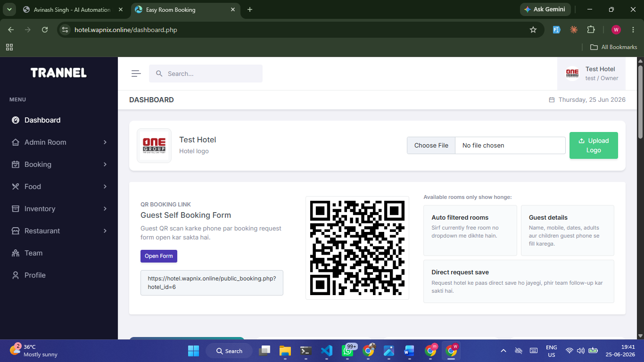The image size is (644, 362).
Task: Open the Booking menu label
Action: (38, 165)
